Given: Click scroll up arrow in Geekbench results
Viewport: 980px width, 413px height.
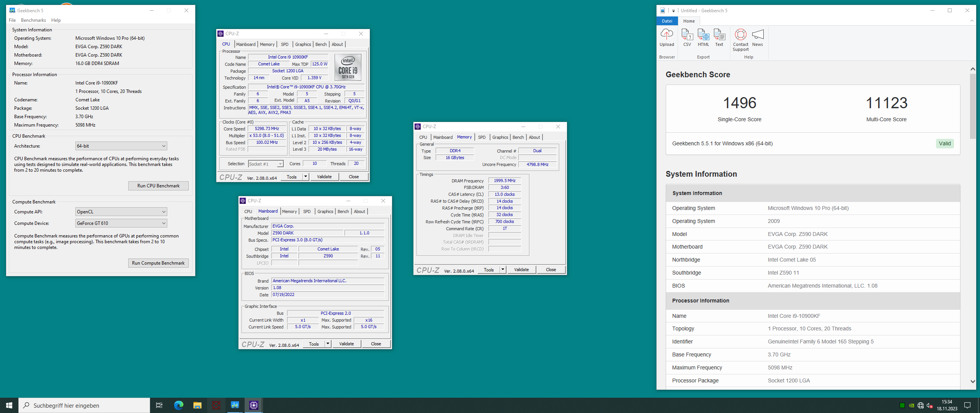Looking at the screenshot, I should (973, 69).
